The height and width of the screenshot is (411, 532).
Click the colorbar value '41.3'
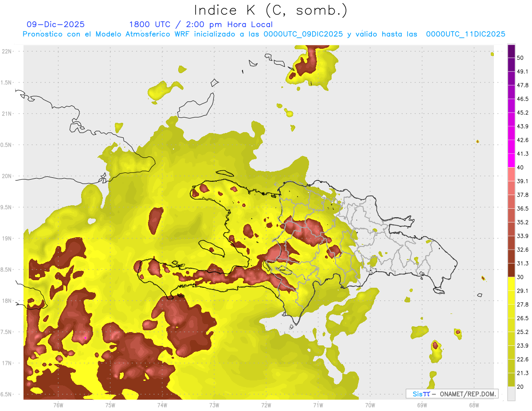523,154
